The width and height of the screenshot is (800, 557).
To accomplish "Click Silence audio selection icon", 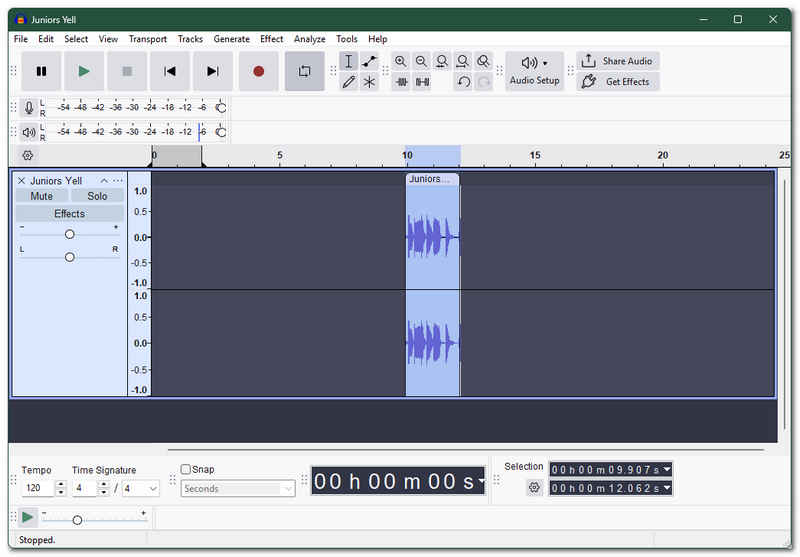I will tap(422, 82).
